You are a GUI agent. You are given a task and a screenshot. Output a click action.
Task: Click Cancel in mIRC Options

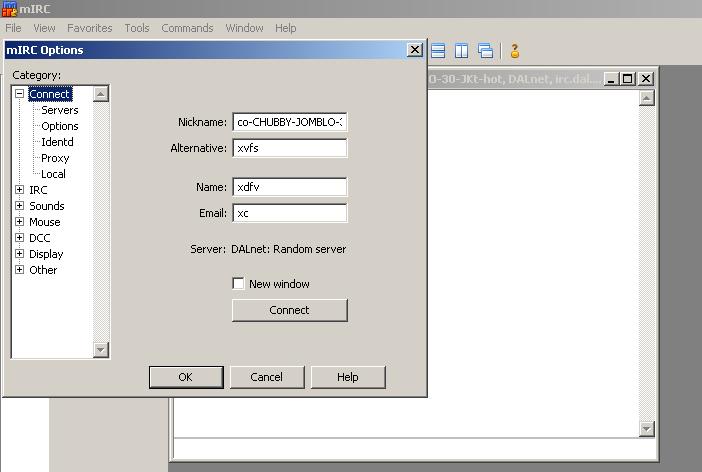point(267,377)
